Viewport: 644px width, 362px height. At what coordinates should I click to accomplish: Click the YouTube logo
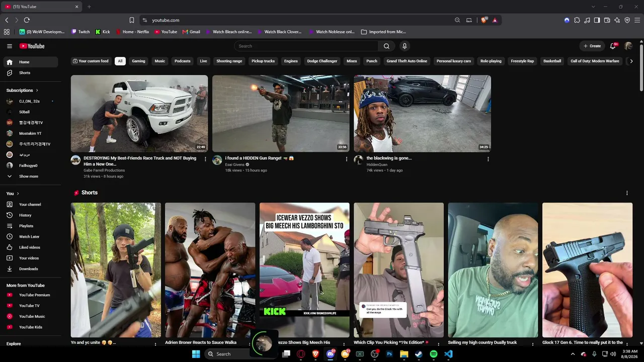(x=32, y=46)
